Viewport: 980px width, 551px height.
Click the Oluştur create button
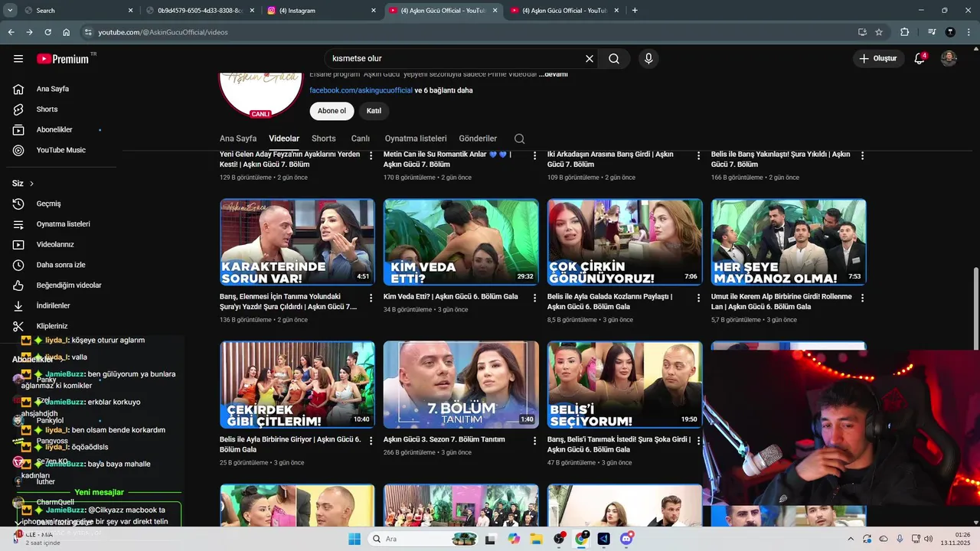point(878,59)
